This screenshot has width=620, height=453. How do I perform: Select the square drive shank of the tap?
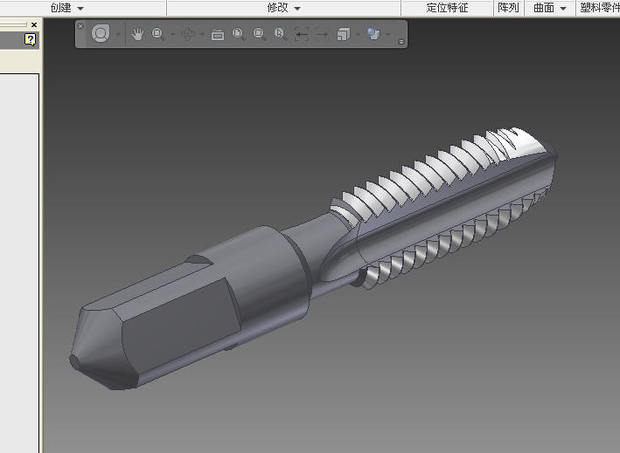pyautogui.click(x=156, y=324)
